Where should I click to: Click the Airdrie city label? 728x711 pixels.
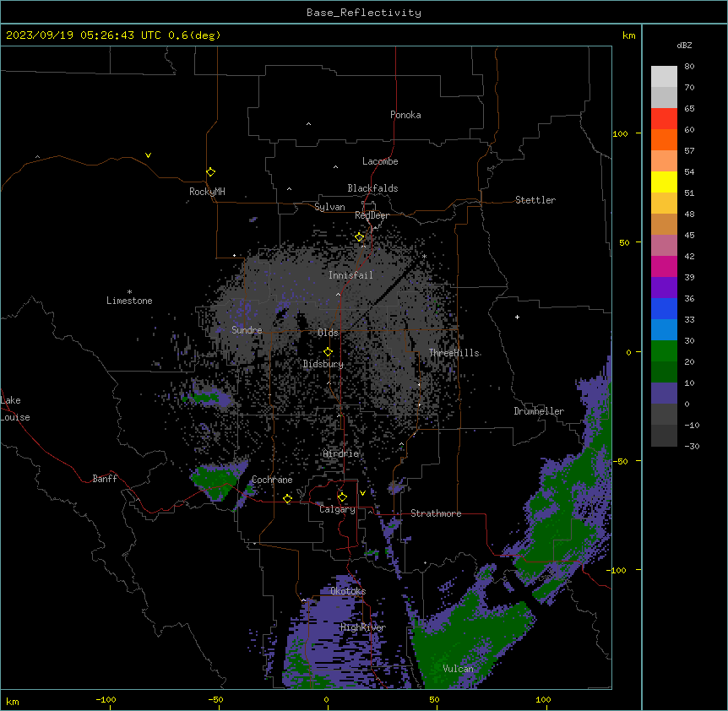click(341, 453)
